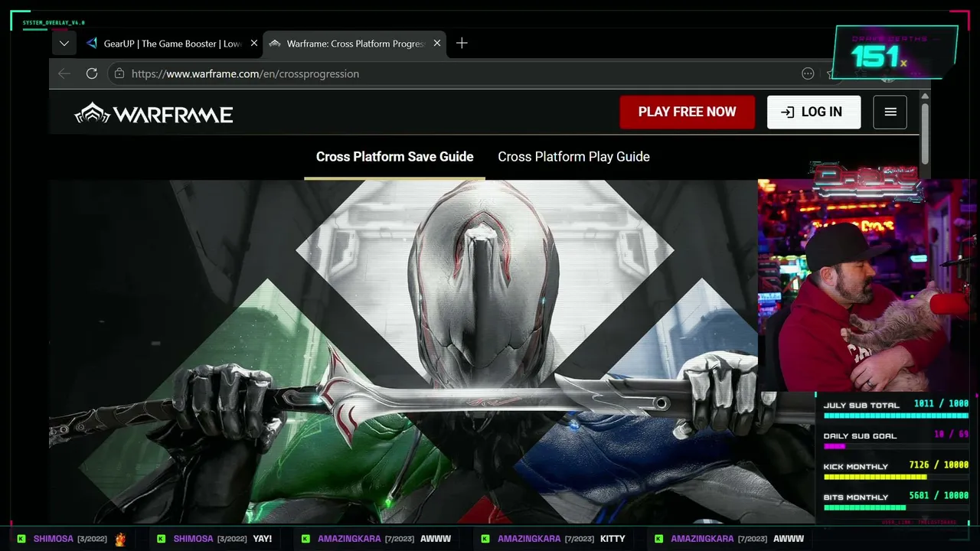Click the fire emote after SHIMOSA
Image resolution: width=980 pixels, height=551 pixels.
pos(120,539)
